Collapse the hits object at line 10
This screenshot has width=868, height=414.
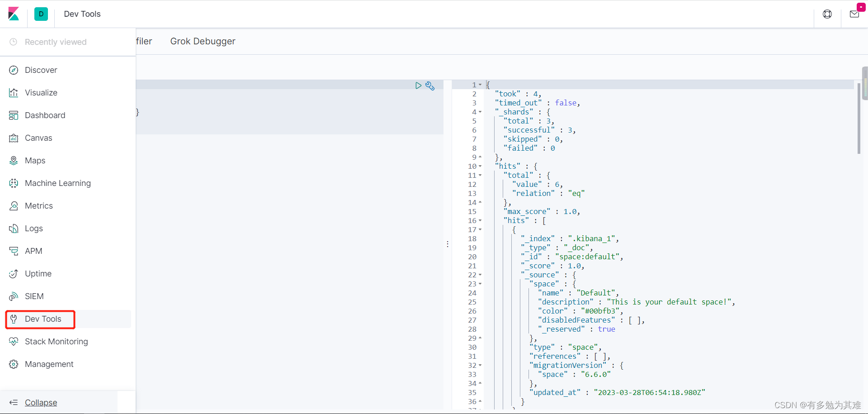[x=480, y=166]
